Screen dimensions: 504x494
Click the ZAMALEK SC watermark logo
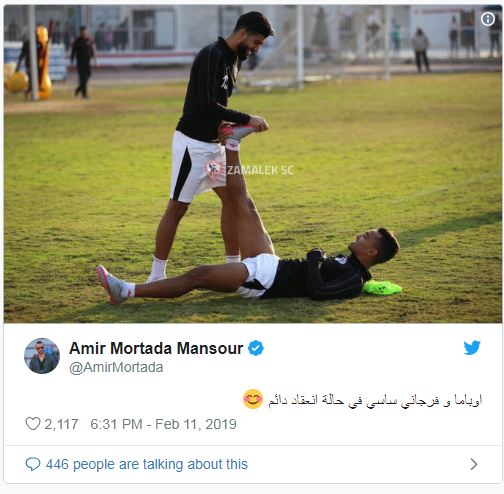pyautogui.click(x=250, y=170)
